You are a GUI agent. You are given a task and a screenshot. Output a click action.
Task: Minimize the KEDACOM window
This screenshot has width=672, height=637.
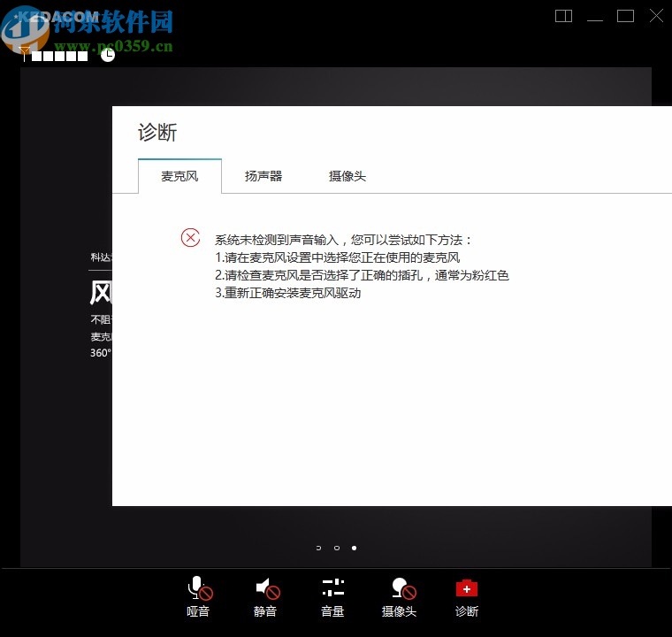[594, 19]
